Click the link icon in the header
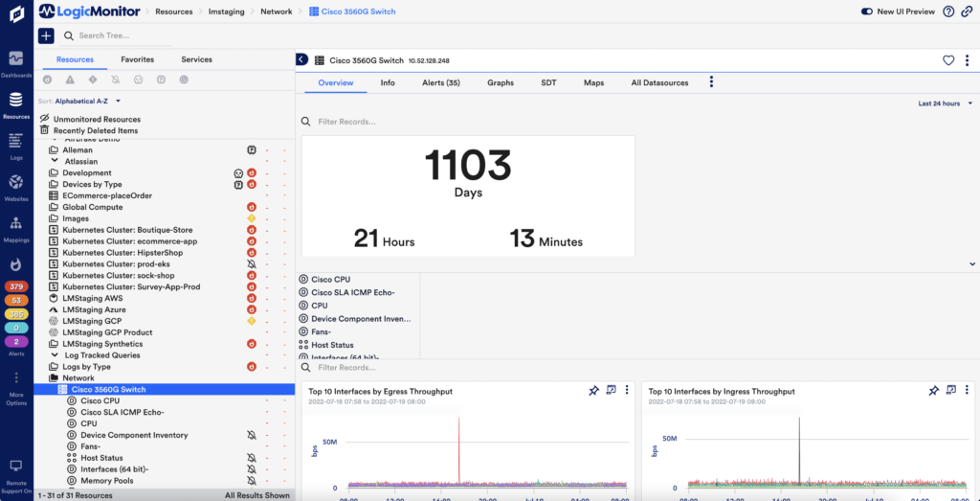 [967, 11]
